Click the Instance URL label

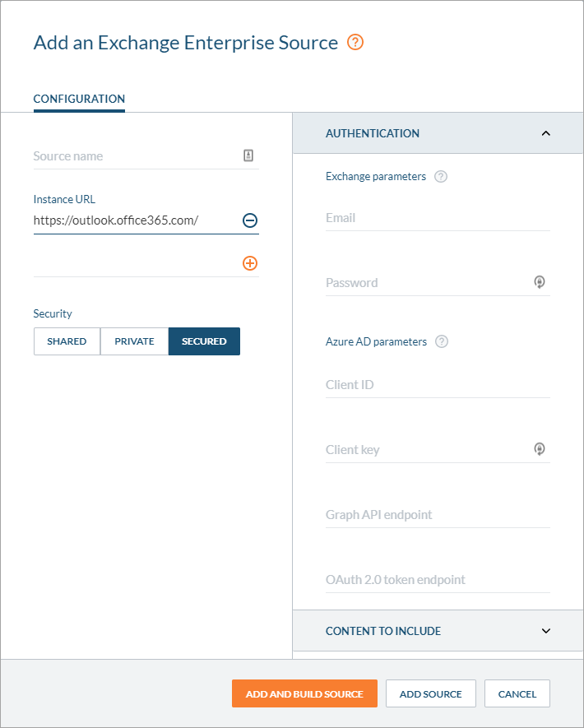pyautogui.click(x=64, y=199)
